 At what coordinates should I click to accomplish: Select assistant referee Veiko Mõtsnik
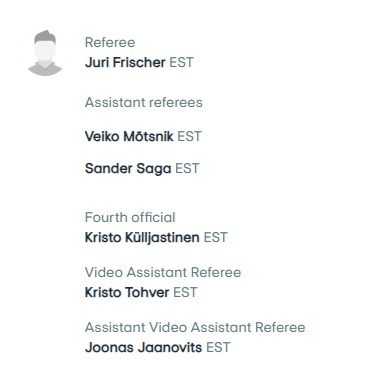point(129,136)
